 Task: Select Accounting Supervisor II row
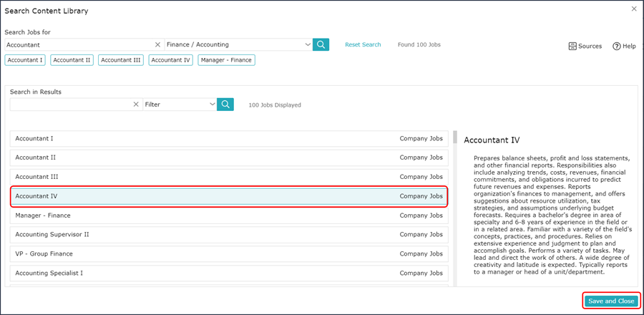pos(229,235)
